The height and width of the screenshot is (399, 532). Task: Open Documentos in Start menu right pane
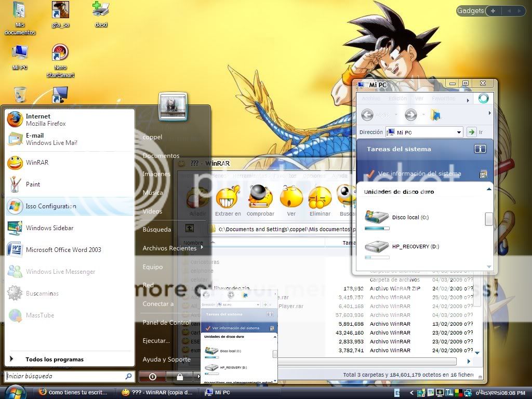tap(161, 156)
